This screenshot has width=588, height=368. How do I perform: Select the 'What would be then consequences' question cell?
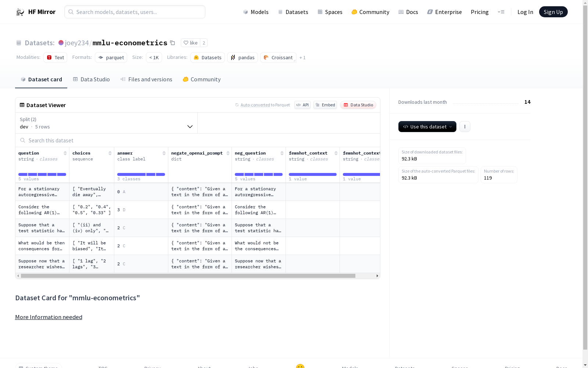pyautogui.click(x=42, y=246)
